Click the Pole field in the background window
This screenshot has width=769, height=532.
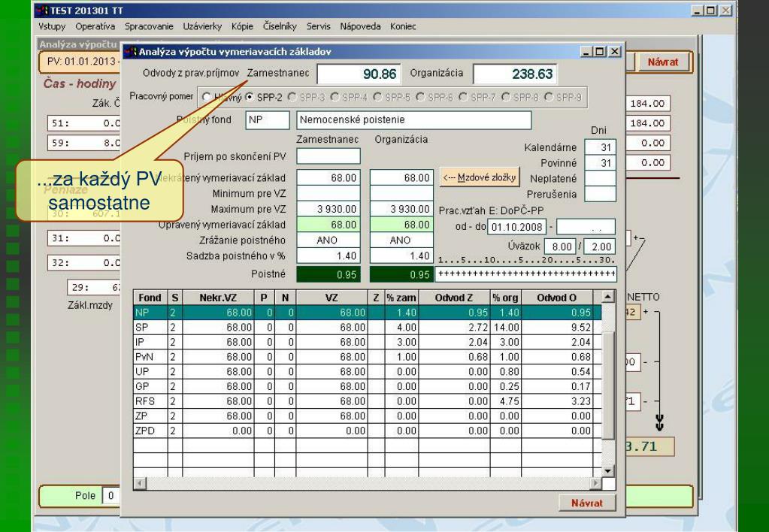111,496
